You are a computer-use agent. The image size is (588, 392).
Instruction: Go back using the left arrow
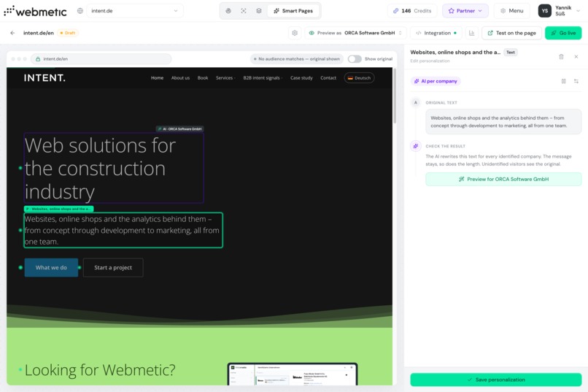(x=12, y=33)
